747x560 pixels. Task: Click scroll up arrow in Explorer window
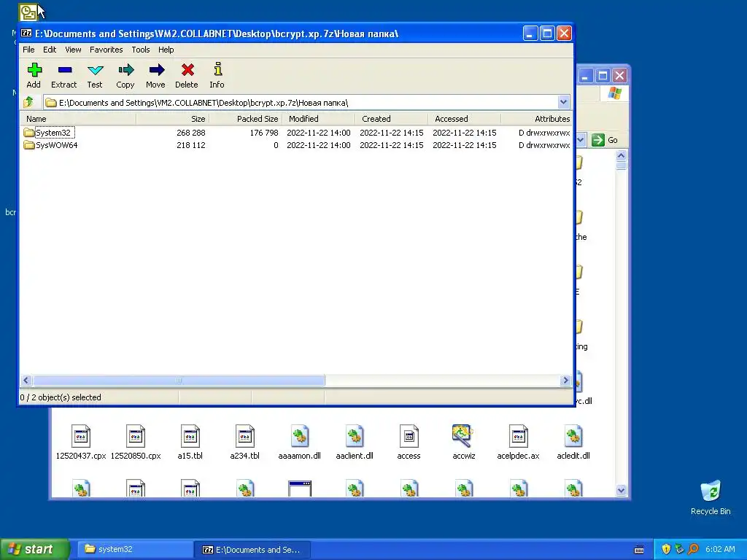pos(621,155)
